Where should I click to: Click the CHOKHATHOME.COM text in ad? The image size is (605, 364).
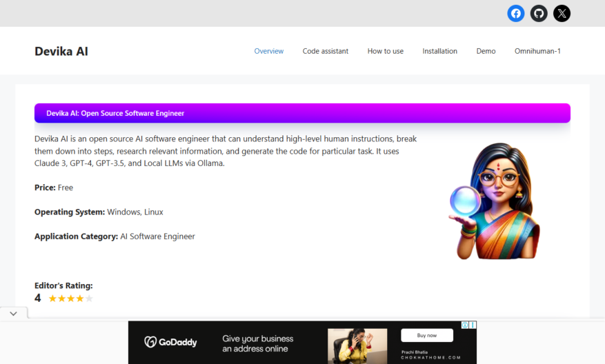click(x=430, y=357)
